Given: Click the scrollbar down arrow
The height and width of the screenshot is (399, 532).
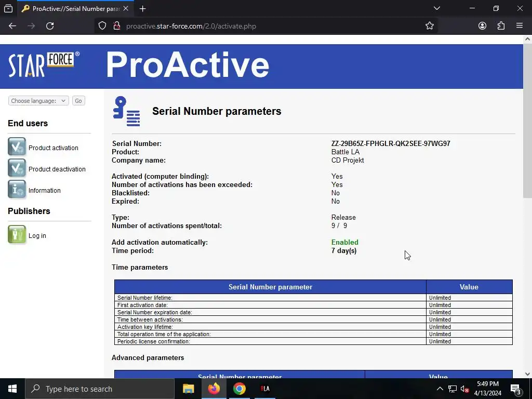Looking at the screenshot, I should [x=527, y=374].
